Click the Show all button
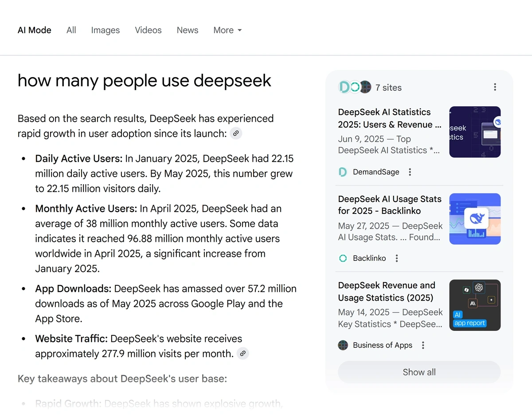 coord(419,372)
